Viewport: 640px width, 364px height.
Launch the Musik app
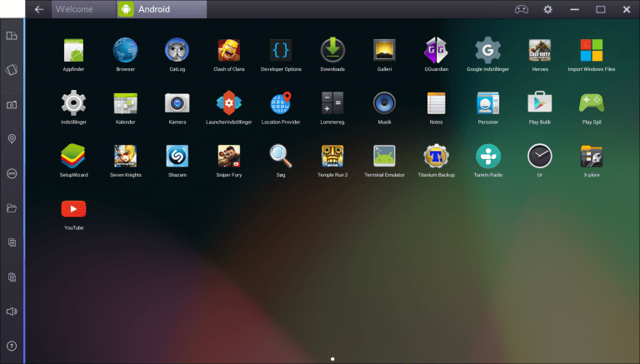[x=384, y=102]
